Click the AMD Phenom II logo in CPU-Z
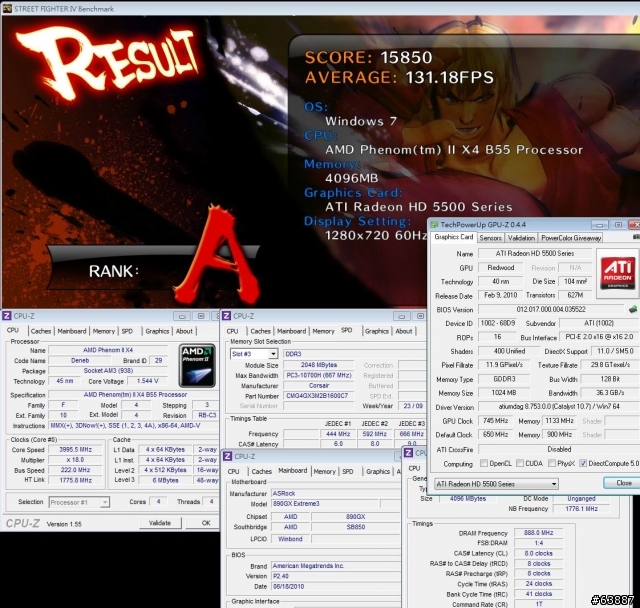640x608 pixels. (197, 366)
